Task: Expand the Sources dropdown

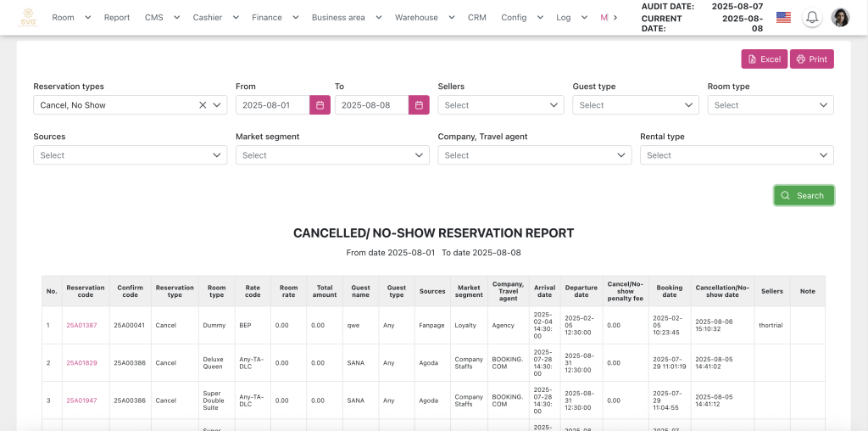Action: click(130, 155)
